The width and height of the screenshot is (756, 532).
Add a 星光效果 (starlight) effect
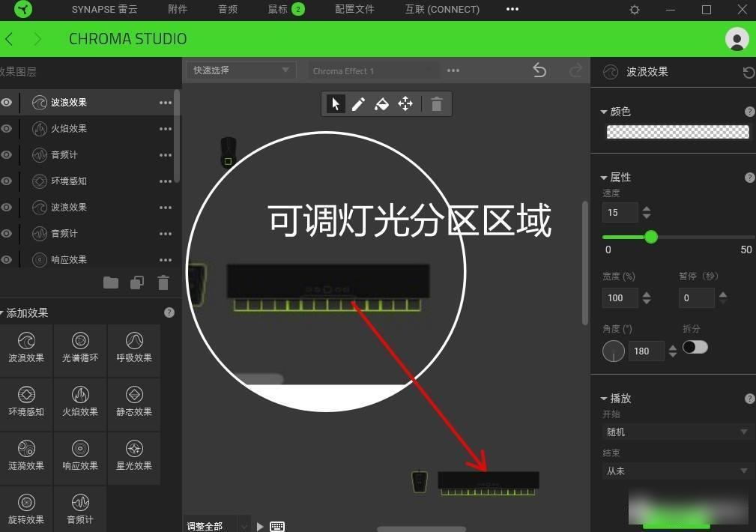133,458
